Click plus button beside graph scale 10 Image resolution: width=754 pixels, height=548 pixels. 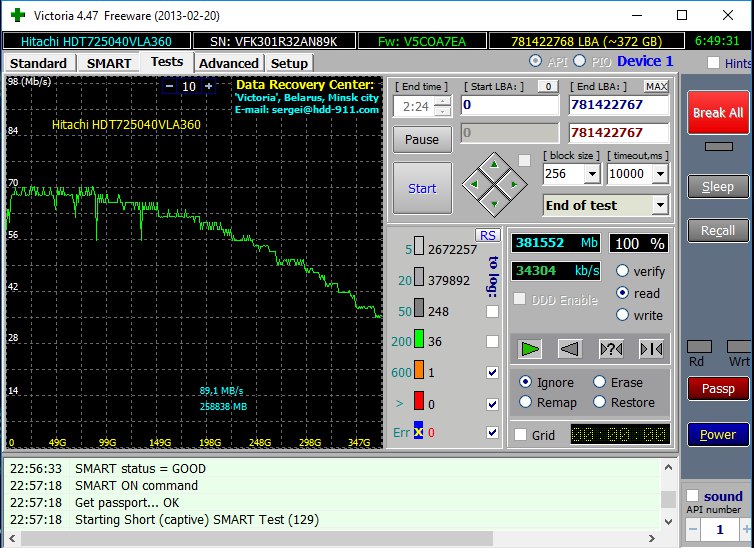click(x=209, y=86)
